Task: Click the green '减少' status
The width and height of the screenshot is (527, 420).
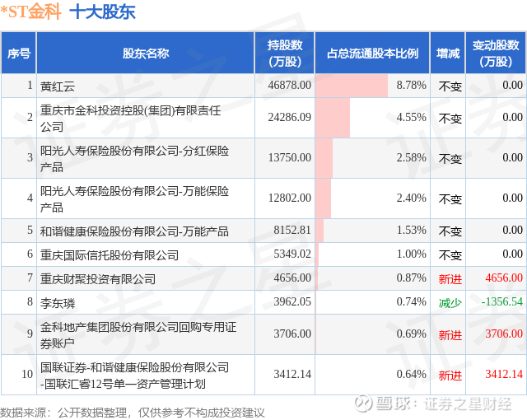Action: click(450, 303)
